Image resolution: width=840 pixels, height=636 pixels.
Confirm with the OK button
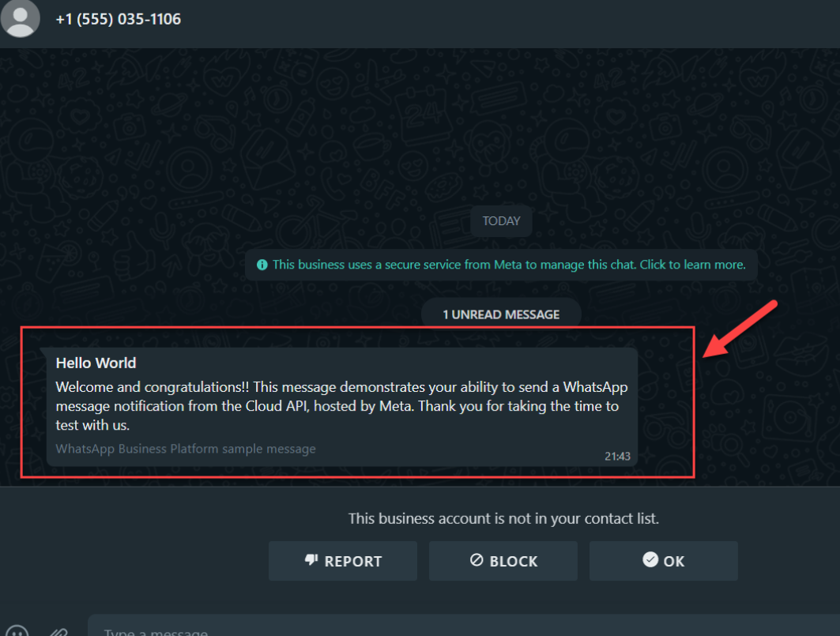663,561
